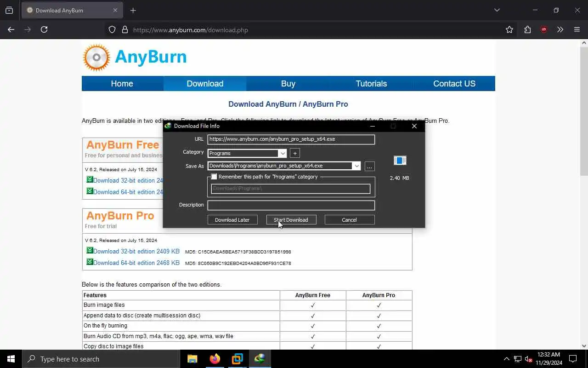The width and height of the screenshot is (588, 368).
Task: Click the tracking protection shield icon
Action: coord(112,30)
